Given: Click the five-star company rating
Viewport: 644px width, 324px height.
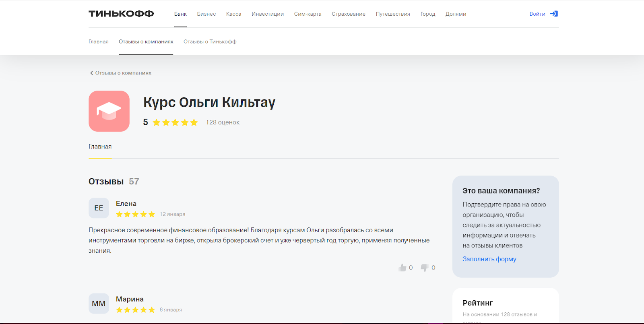Looking at the screenshot, I should pyautogui.click(x=175, y=122).
